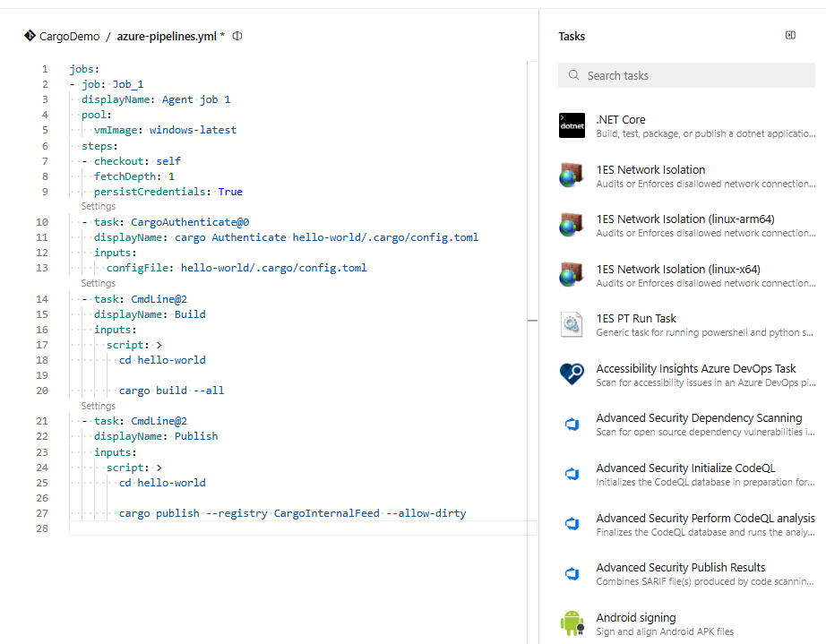Select the Android signing robot icon
826x644 pixels.
click(572, 623)
